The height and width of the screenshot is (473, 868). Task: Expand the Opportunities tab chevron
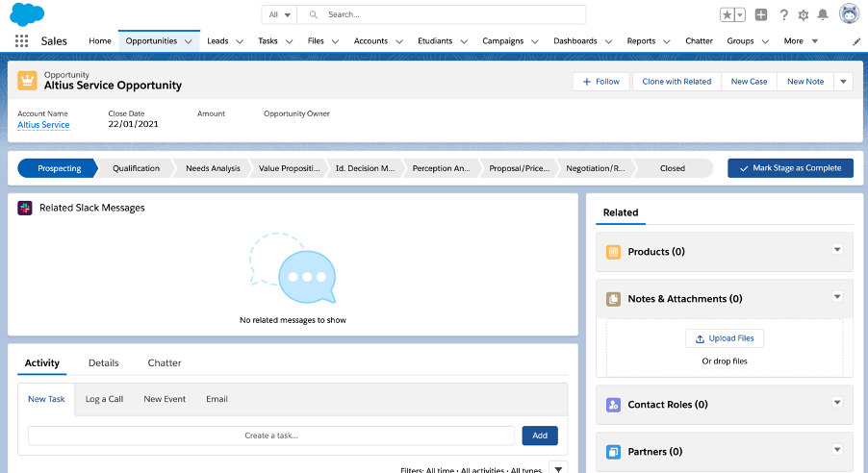click(189, 41)
